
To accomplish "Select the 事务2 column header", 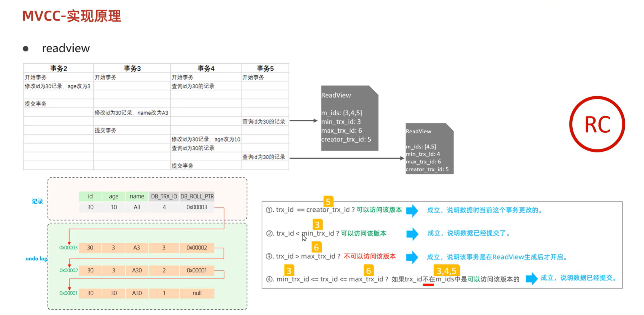I will pyautogui.click(x=58, y=68).
